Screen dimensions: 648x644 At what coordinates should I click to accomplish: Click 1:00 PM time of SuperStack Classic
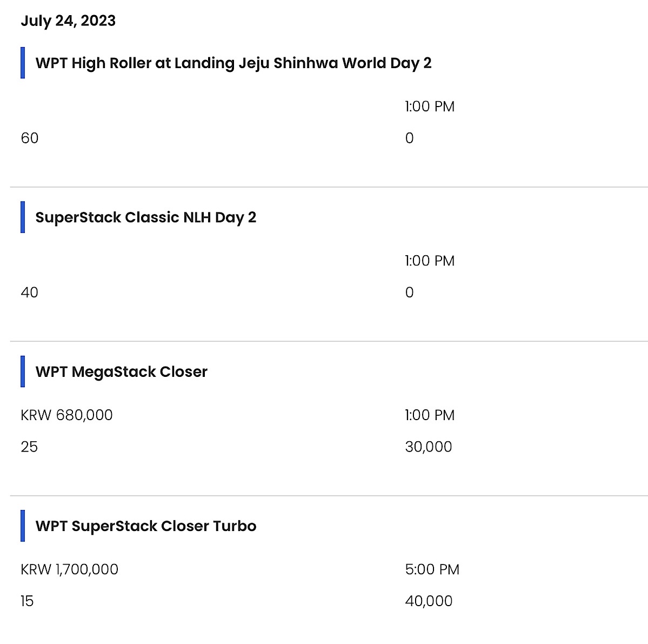click(x=430, y=261)
